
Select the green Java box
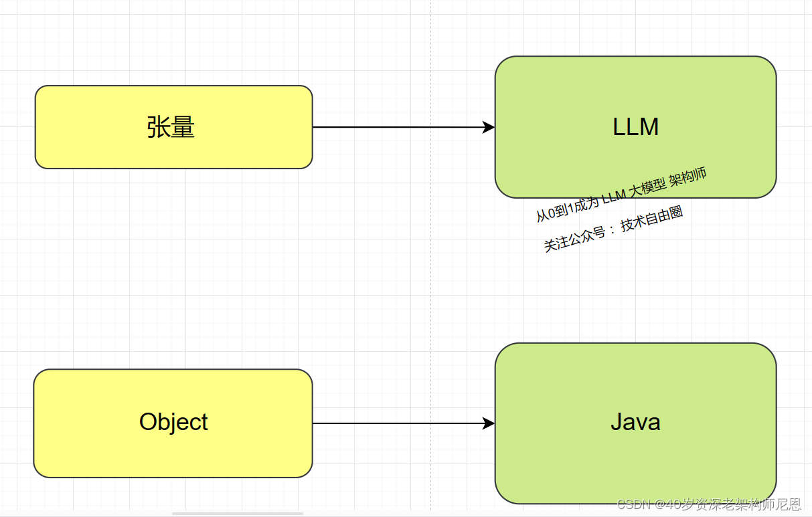point(635,423)
